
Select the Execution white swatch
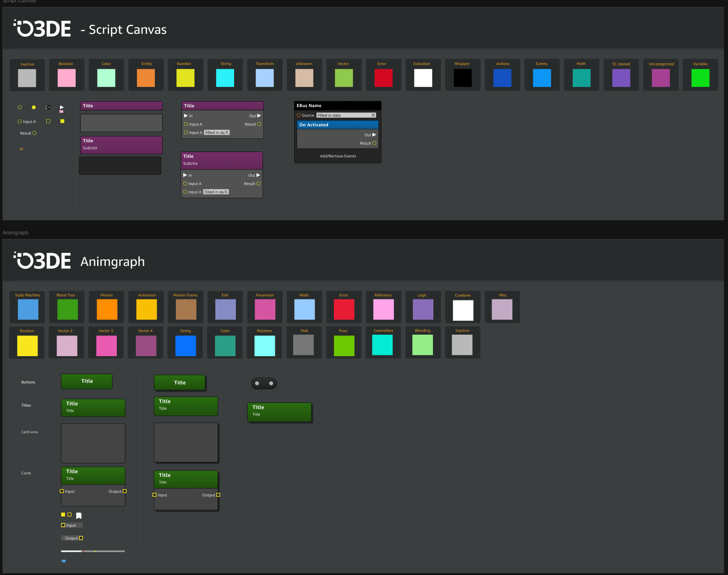(423, 78)
